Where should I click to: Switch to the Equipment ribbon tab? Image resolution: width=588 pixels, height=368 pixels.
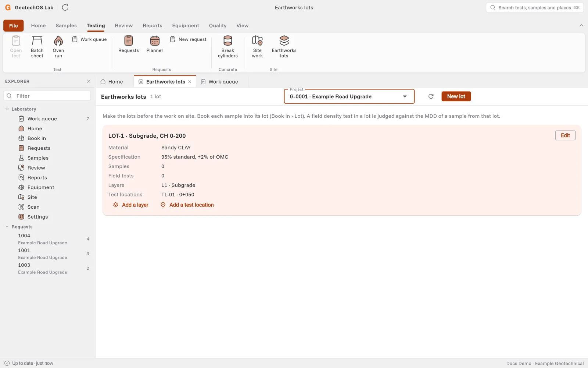[186, 26]
